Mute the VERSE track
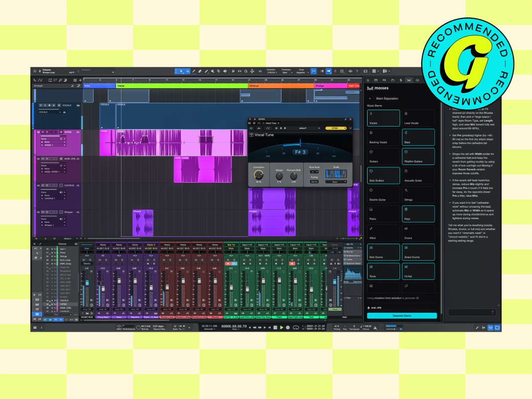Image resolution: width=532 pixels, height=399 pixels. click(x=43, y=132)
